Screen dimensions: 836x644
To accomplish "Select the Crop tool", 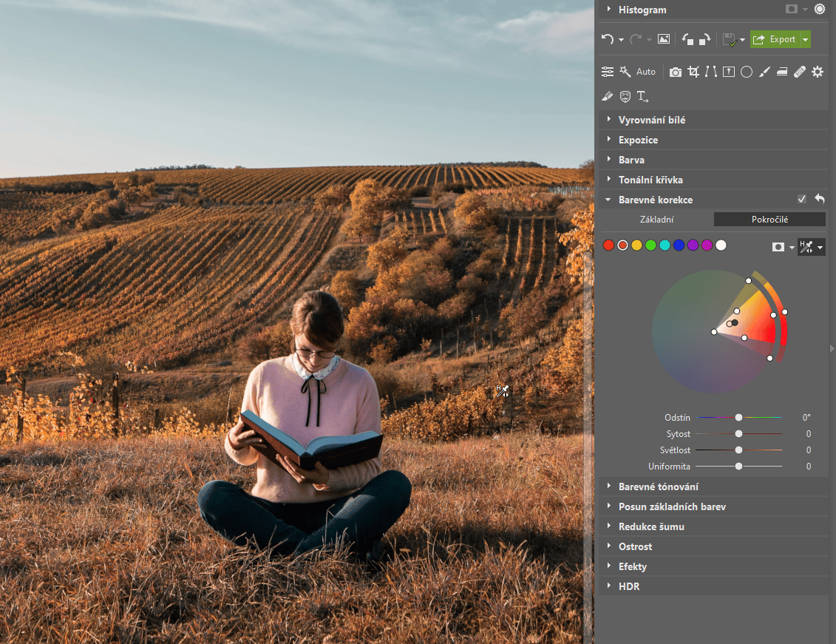I will coord(693,72).
